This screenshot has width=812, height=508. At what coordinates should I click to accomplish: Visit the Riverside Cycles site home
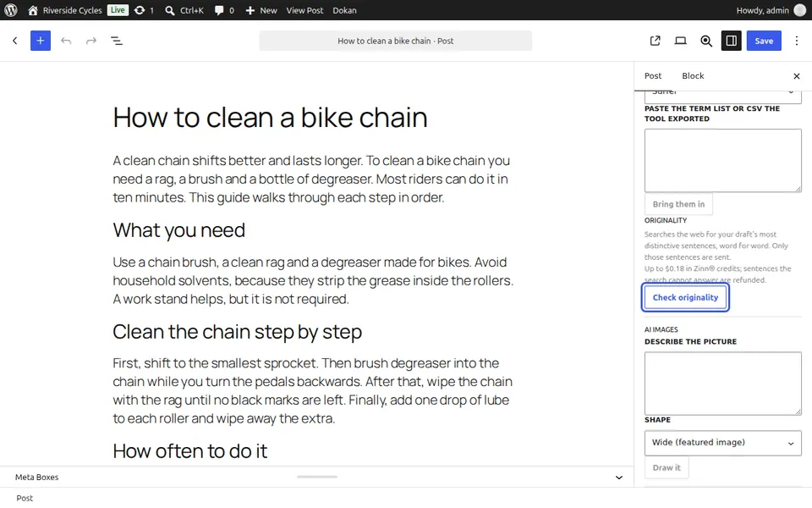[x=65, y=10]
